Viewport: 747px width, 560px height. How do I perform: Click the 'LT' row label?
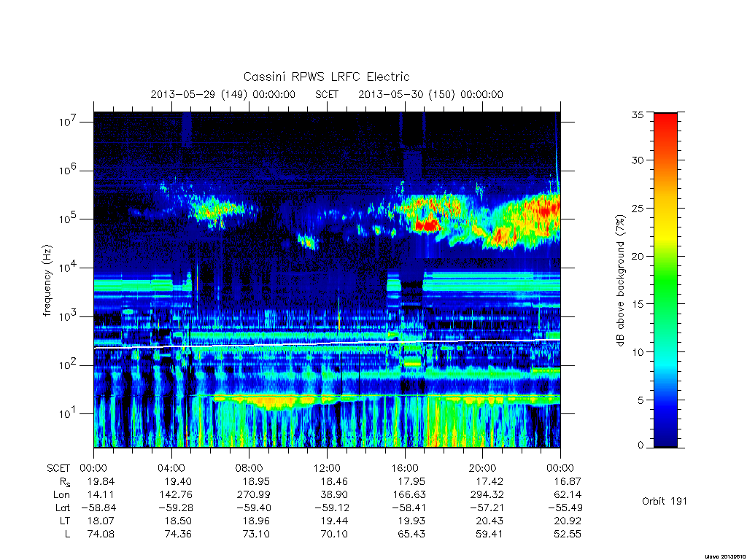65,521
